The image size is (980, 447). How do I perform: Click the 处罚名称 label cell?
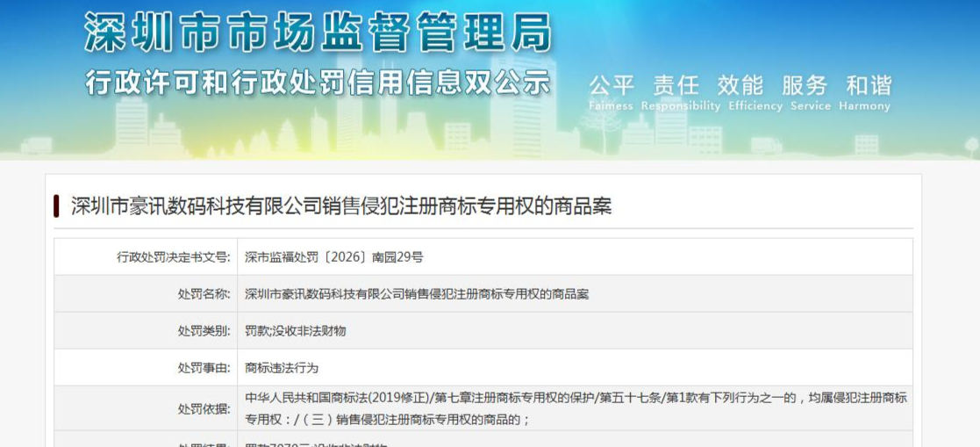[146, 294]
